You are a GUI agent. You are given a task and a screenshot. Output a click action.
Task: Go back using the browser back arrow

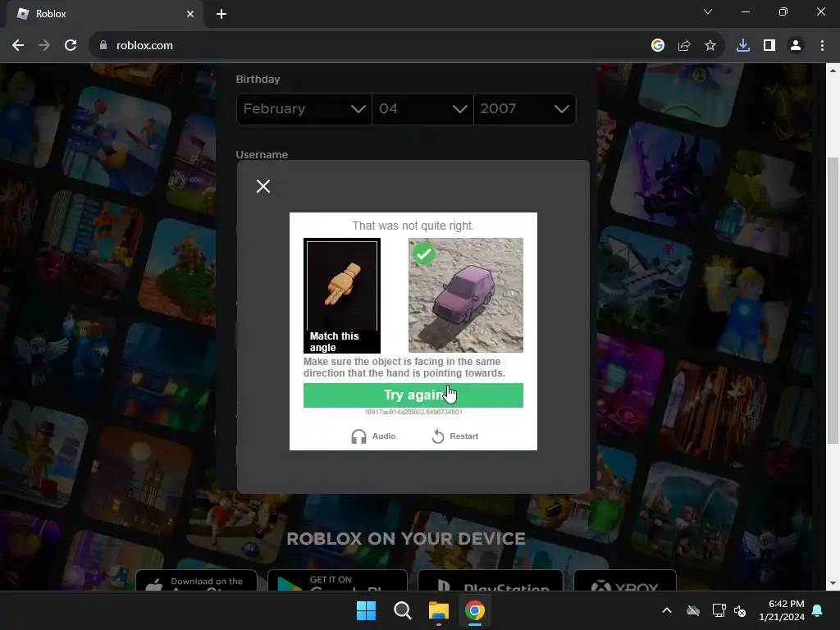[18, 46]
